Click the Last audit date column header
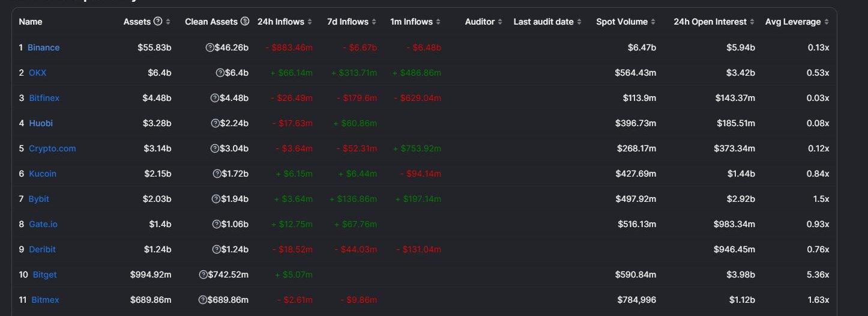Screen dimensions: 868x316 tap(543, 22)
